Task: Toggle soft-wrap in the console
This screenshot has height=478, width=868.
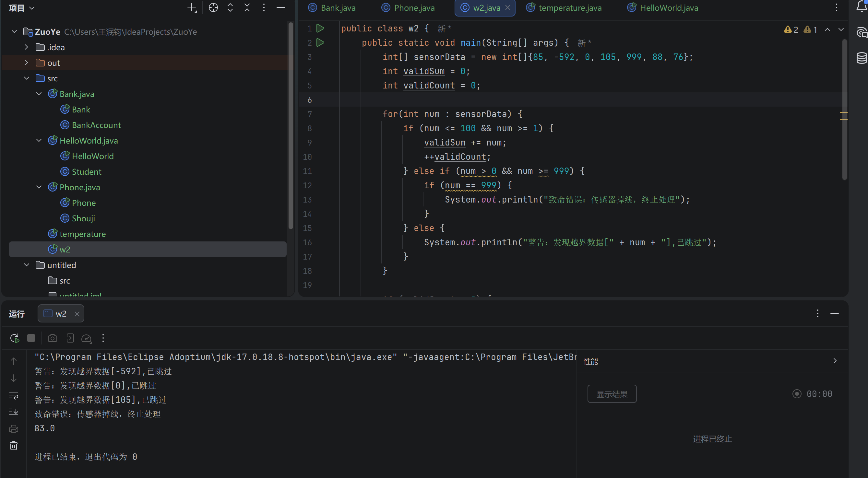Action: click(x=14, y=395)
